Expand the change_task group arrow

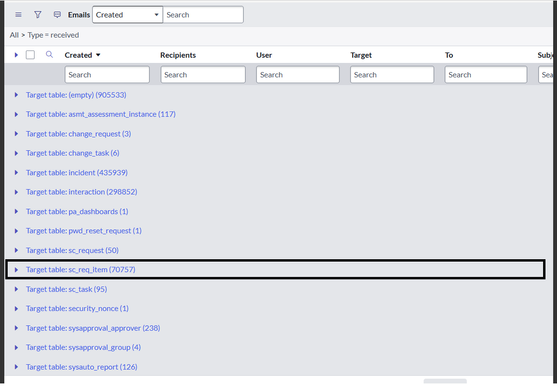pos(16,153)
